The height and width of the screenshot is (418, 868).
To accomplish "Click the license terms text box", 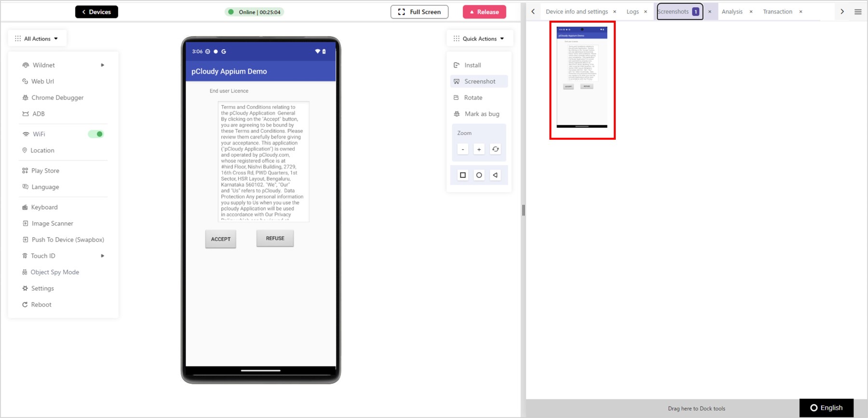I will click(x=263, y=162).
